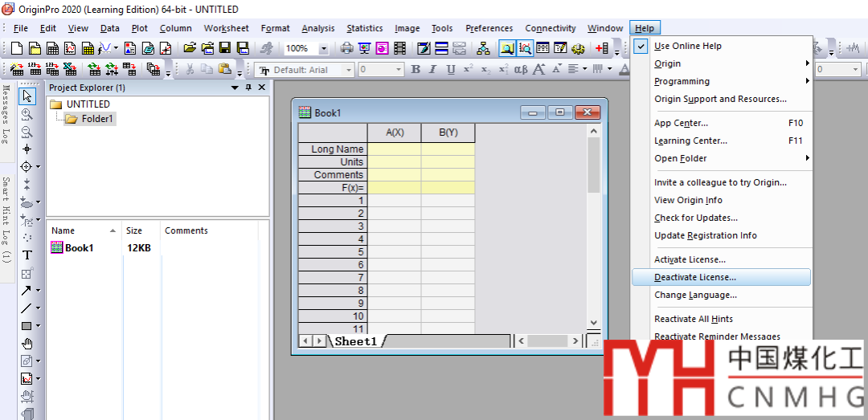Click the Print icon in toolbar
The height and width of the screenshot is (420, 868).
click(346, 48)
